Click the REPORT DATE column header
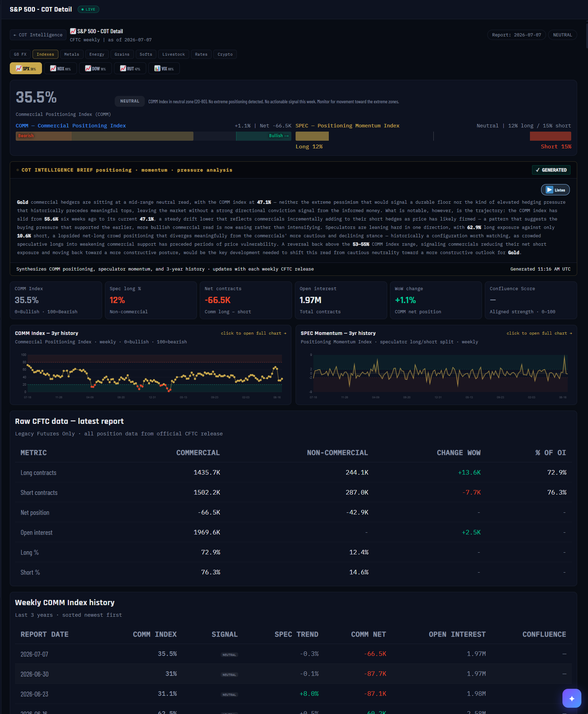Image resolution: width=588 pixels, height=714 pixels. click(44, 634)
